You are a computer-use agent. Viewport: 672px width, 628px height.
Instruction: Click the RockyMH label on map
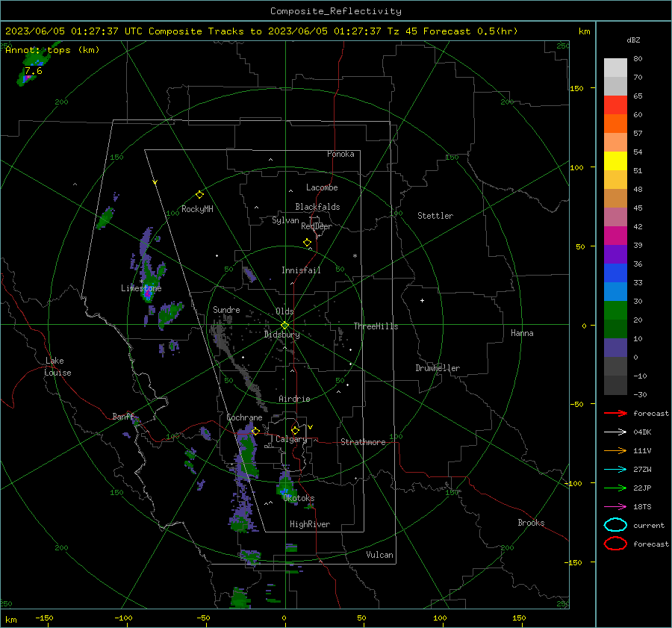[197, 209]
